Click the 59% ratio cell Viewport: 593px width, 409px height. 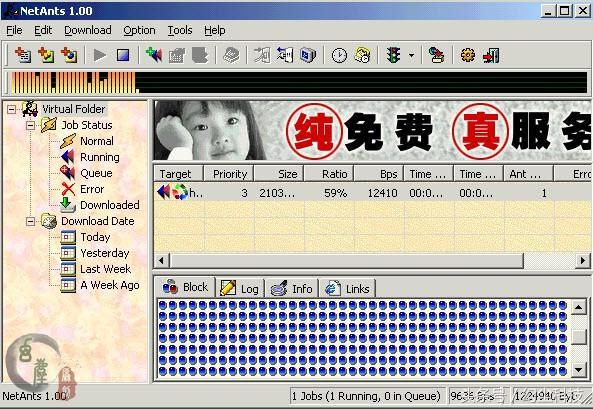click(335, 193)
